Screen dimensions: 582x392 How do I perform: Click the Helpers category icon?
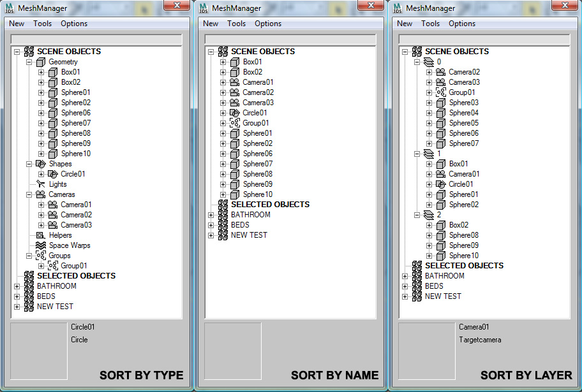[41, 235]
